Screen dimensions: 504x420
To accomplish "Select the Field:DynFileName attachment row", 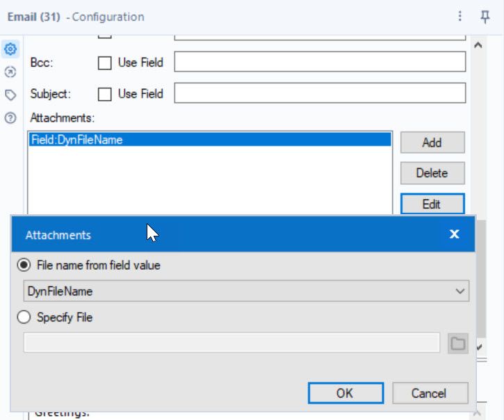I will tap(210, 140).
